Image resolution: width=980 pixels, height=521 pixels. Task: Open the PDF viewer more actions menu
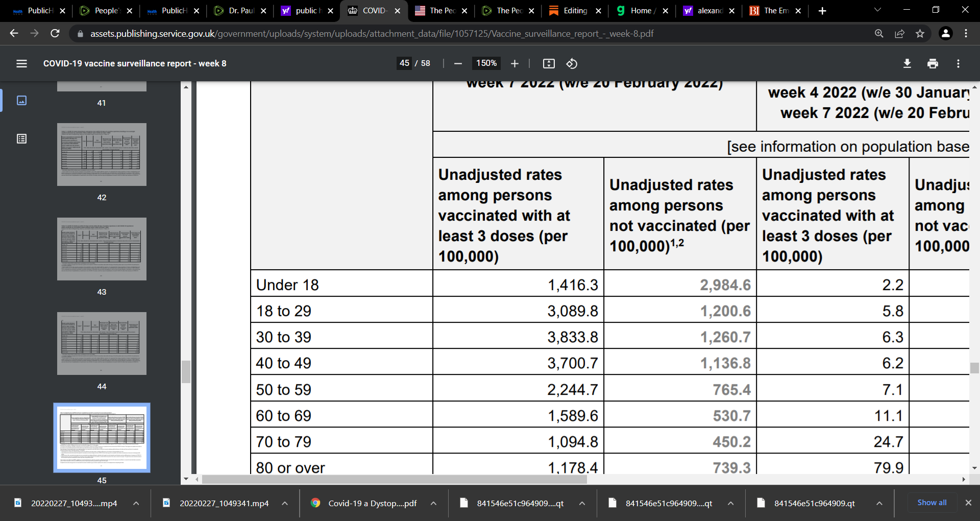click(958, 63)
